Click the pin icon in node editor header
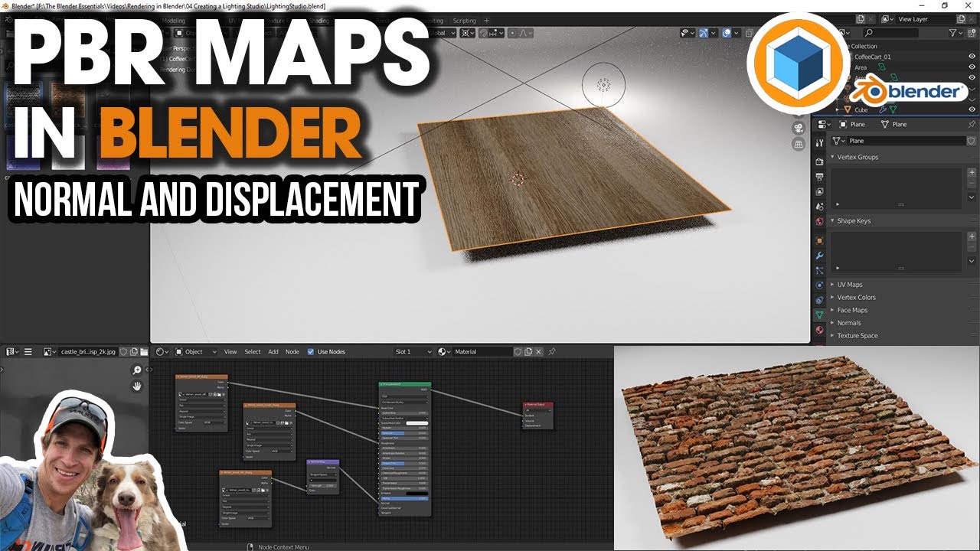 [551, 352]
